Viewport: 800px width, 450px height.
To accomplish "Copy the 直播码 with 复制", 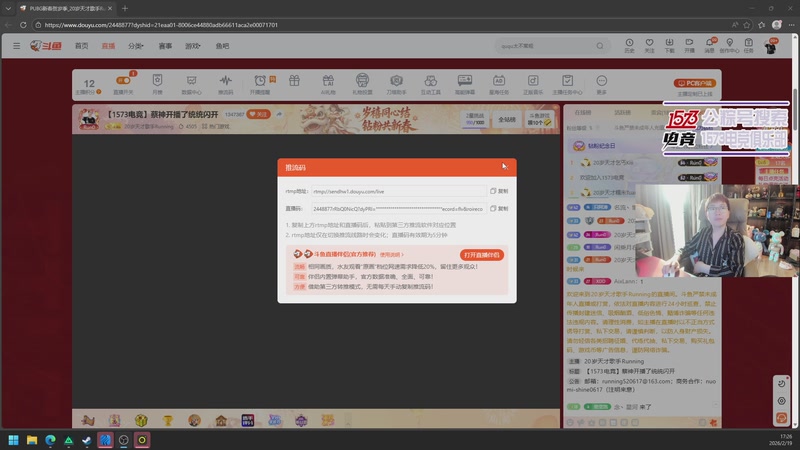I will tap(499, 209).
